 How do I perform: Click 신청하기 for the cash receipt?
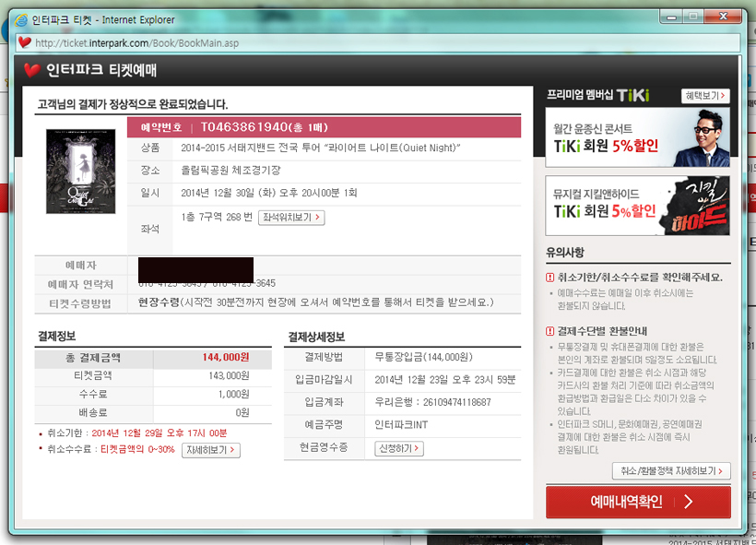pos(398,448)
